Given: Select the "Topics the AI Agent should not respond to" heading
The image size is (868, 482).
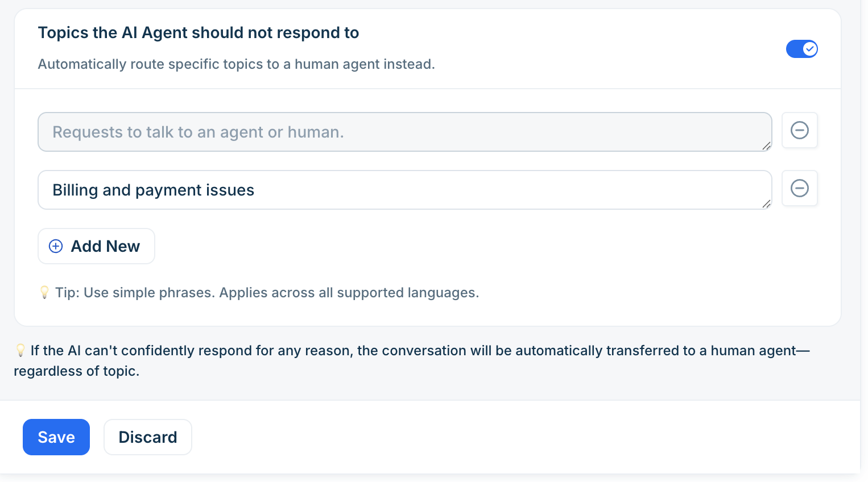Looking at the screenshot, I should coord(199,33).
